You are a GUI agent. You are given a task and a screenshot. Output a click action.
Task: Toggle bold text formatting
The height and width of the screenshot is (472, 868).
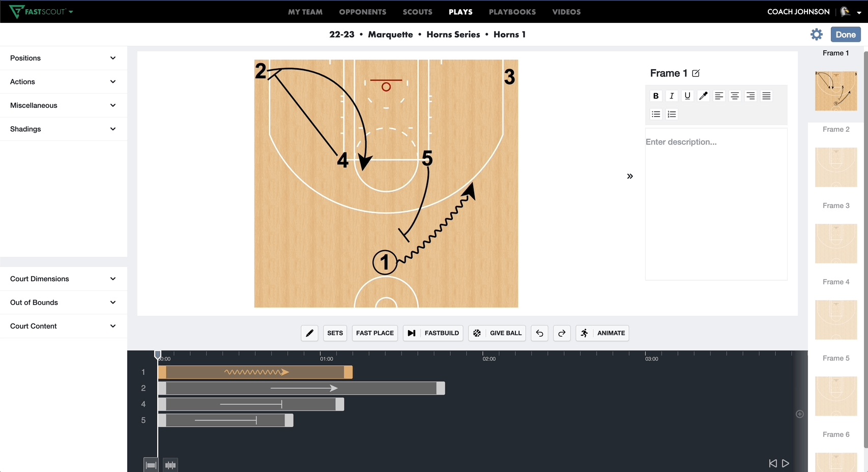tap(656, 96)
